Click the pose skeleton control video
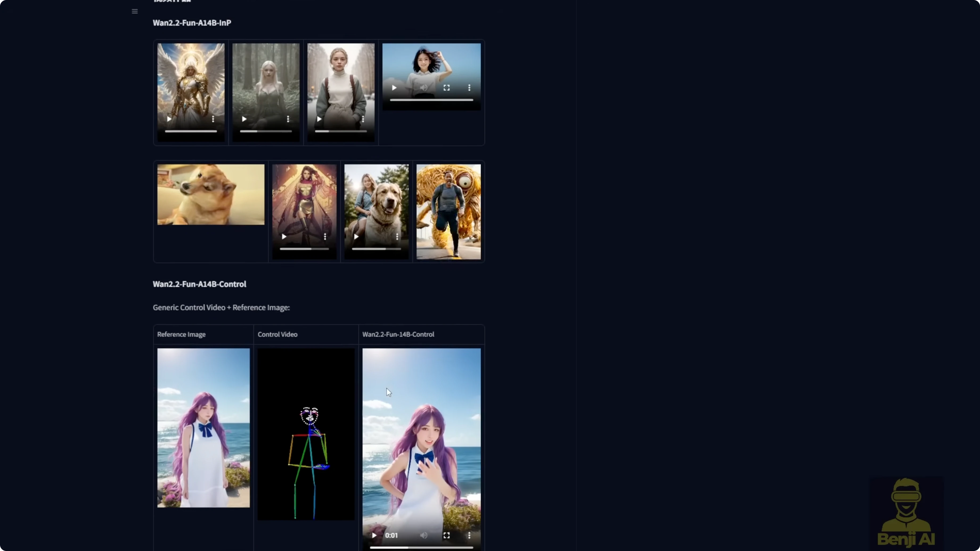This screenshot has width=980, height=551. [x=306, y=434]
